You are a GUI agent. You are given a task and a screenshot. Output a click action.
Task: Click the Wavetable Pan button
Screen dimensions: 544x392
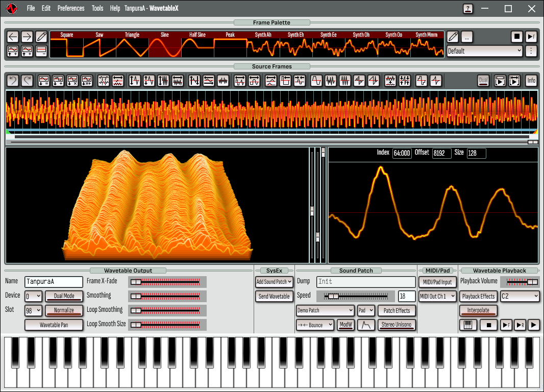[x=54, y=325]
